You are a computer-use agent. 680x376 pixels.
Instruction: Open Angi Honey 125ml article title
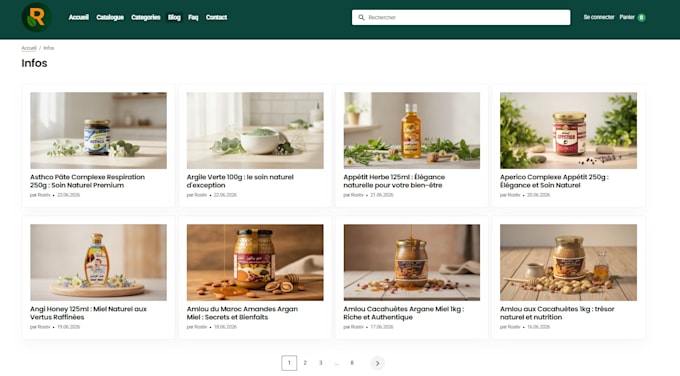coord(88,313)
